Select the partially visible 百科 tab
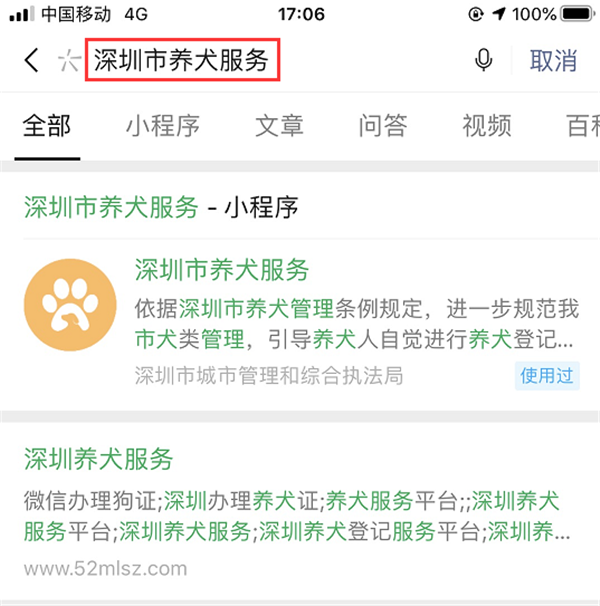 click(x=583, y=126)
